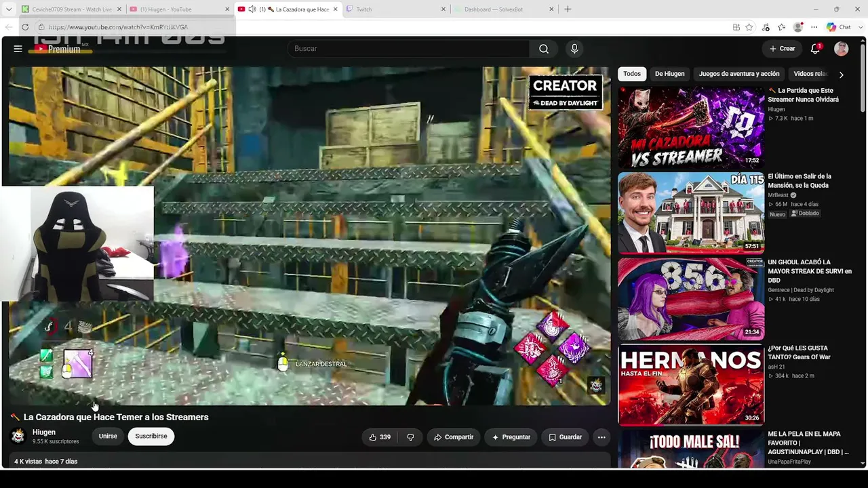The width and height of the screenshot is (868, 488).
Task: Reload the page in browser toolbar
Action: (25, 27)
